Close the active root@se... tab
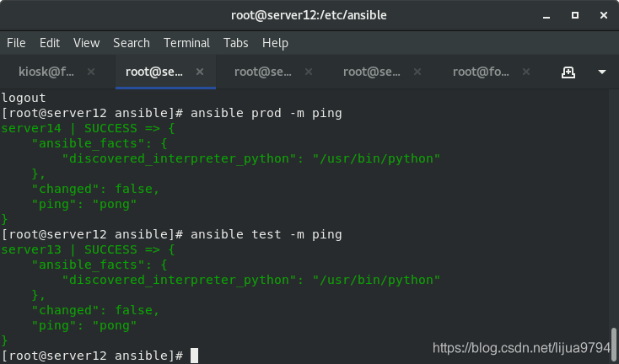Viewport: 619px width, 364px height. pos(200,72)
